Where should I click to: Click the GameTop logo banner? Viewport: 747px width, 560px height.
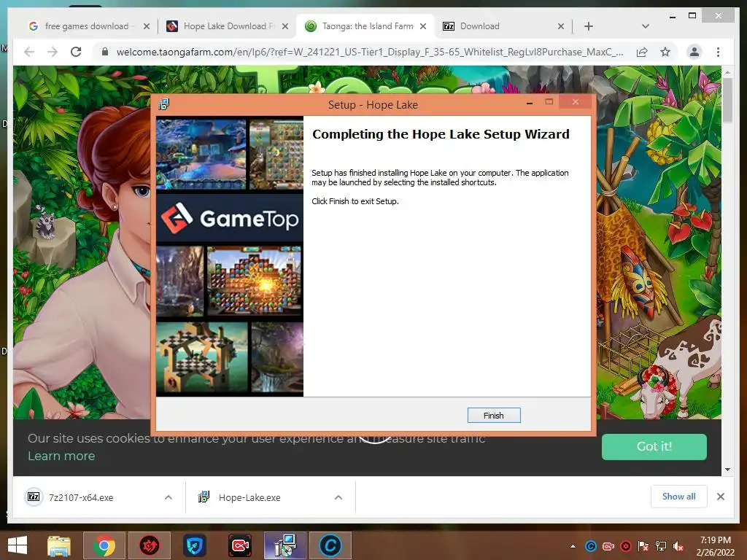tap(230, 218)
